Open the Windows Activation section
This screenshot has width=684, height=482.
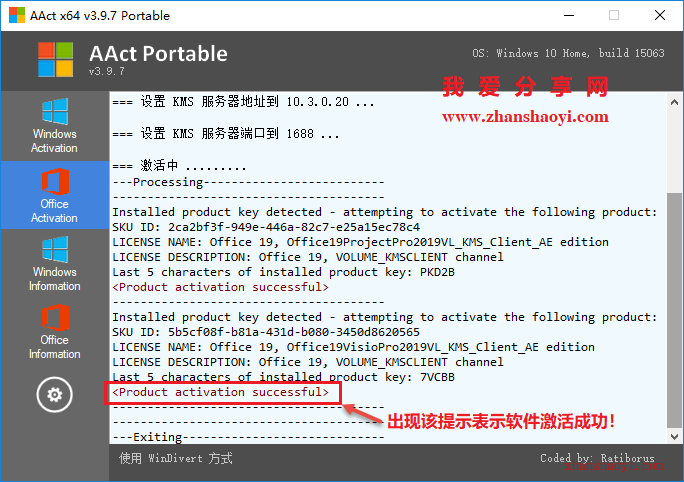click(55, 126)
